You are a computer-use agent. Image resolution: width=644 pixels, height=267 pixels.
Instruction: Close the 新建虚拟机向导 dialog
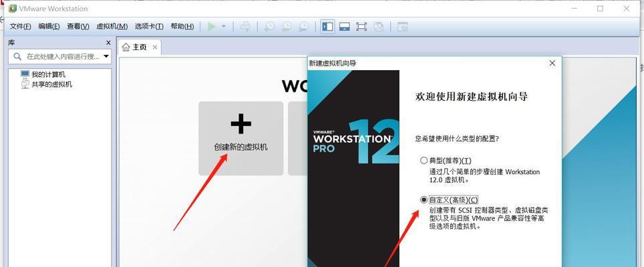(552, 63)
